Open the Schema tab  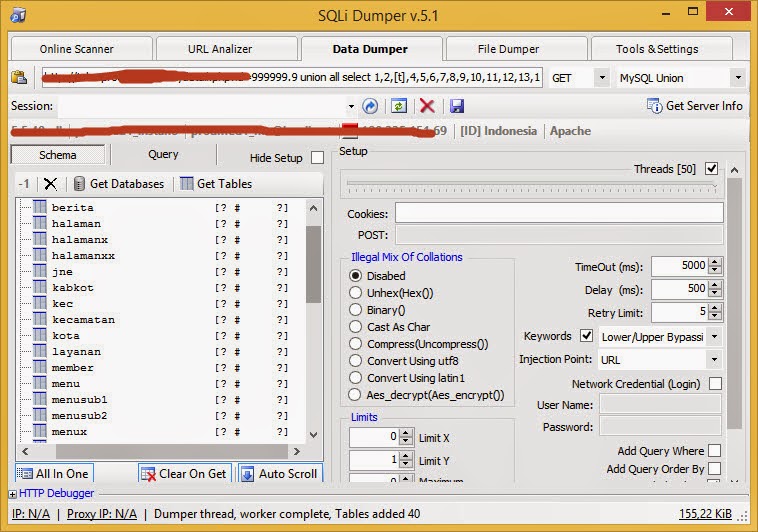coord(58,155)
